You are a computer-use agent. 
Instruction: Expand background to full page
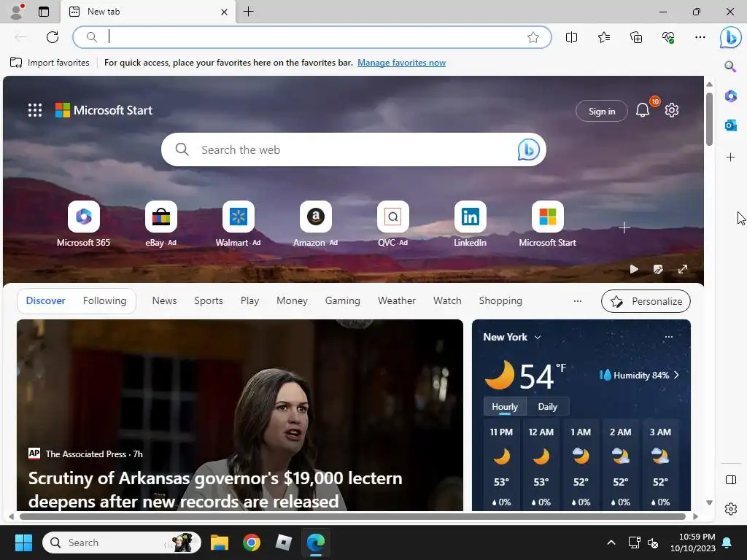[683, 269]
